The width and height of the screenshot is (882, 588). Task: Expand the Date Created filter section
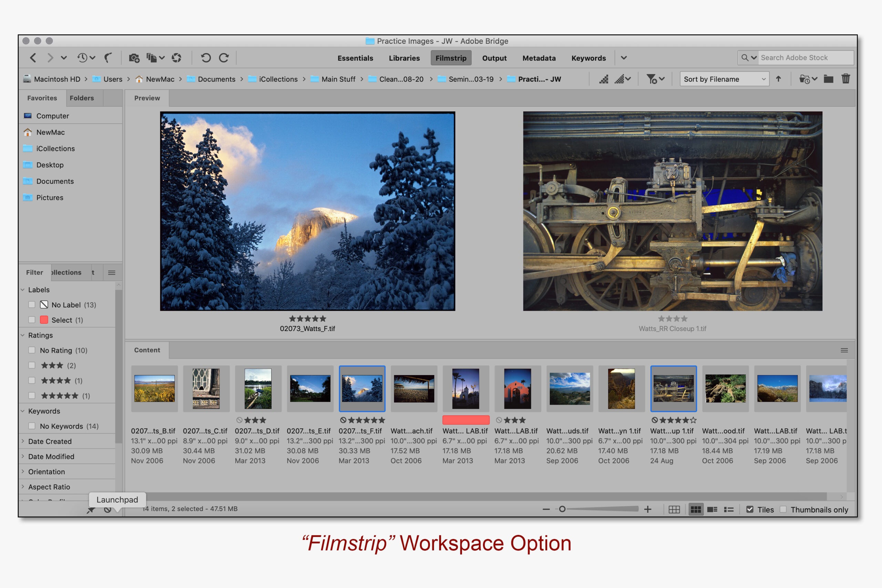point(23,441)
